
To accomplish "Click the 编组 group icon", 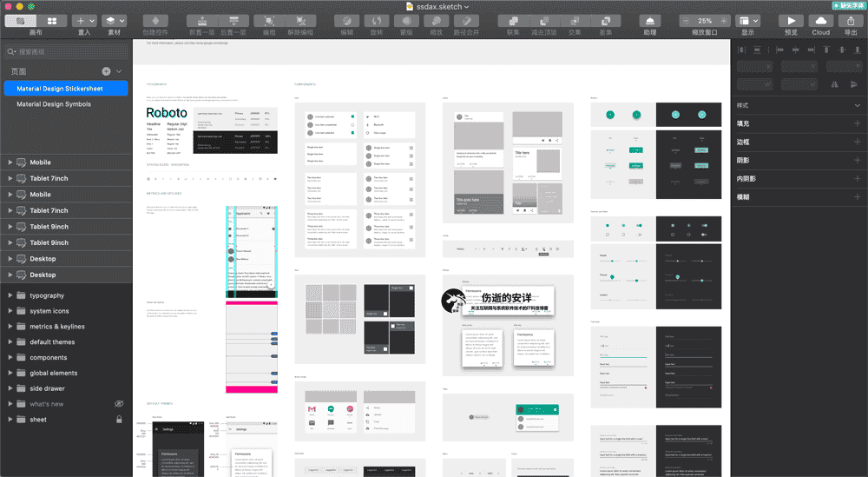I will coord(269,21).
